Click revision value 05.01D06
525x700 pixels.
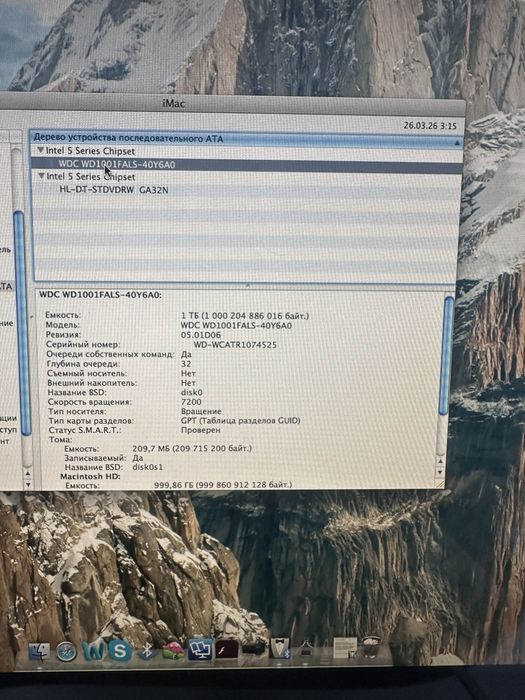(201, 335)
